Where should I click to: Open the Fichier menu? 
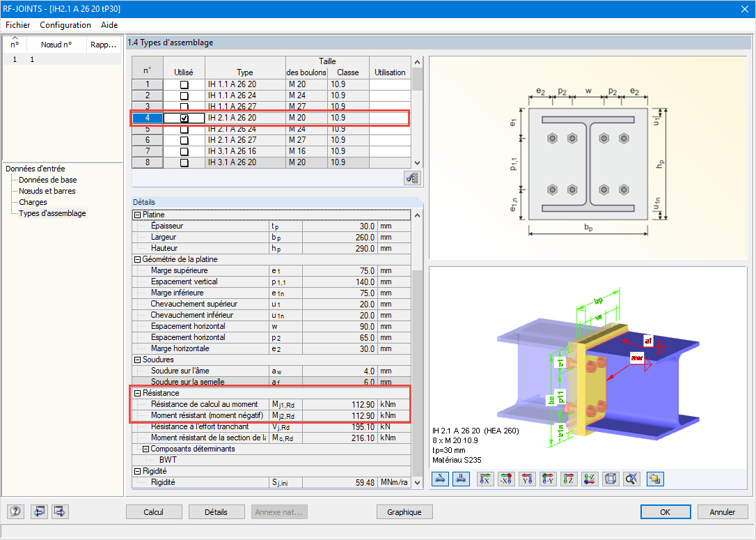[18, 25]
